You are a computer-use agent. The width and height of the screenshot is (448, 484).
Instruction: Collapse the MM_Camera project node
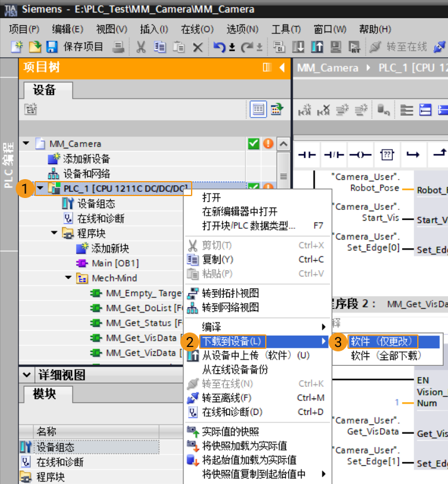click(26, 143)
